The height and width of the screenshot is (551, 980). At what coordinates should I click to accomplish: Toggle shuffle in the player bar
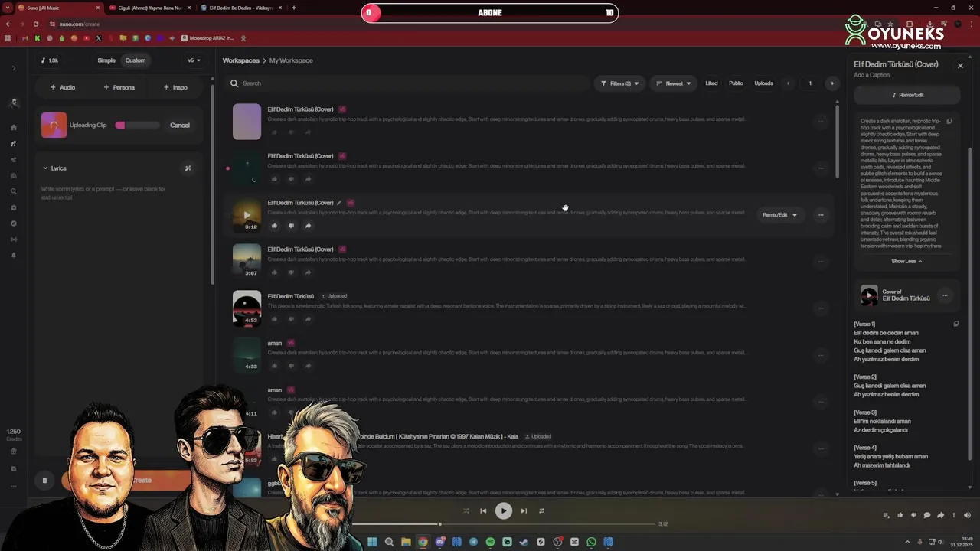(465, 511)
